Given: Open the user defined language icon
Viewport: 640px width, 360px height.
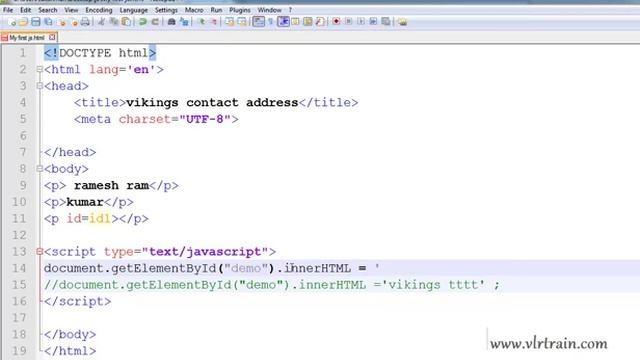Looking at the screenshot, I should (x=295, y=22).
